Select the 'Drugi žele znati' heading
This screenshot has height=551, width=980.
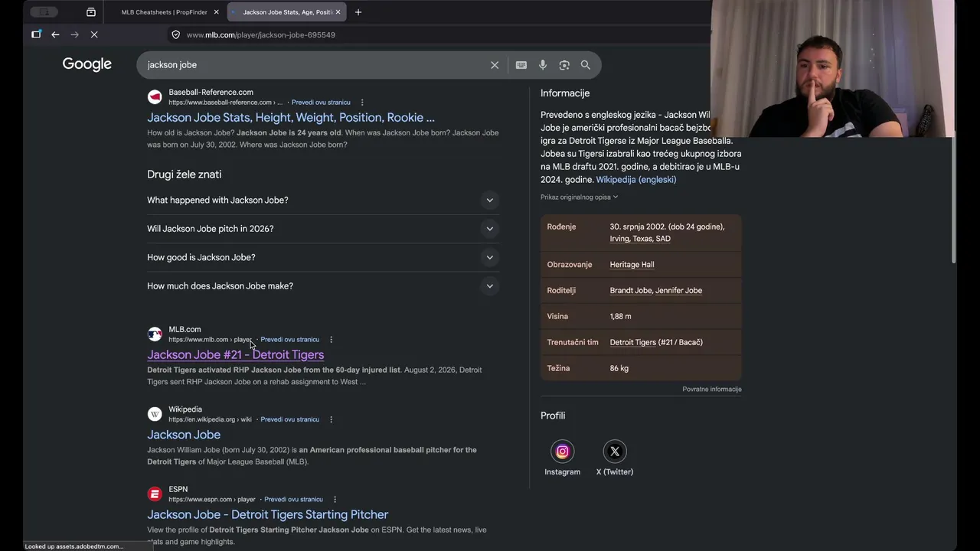coord(185,174)
